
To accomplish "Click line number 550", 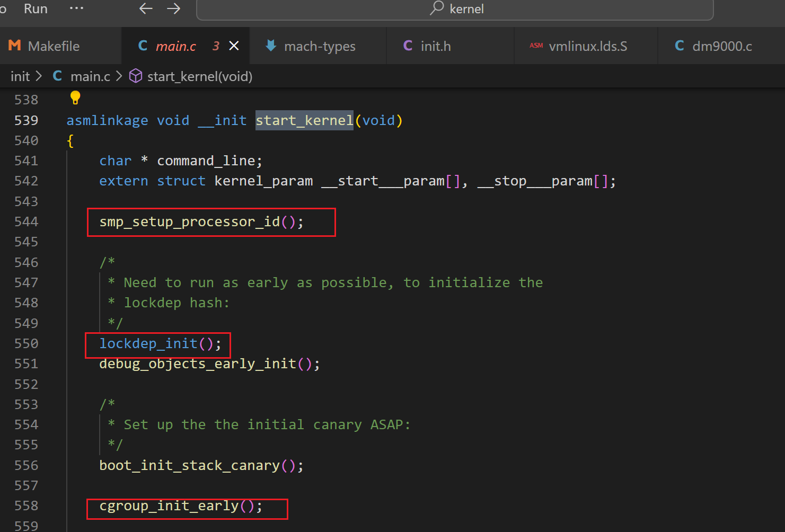I will (x=27, y=343).
